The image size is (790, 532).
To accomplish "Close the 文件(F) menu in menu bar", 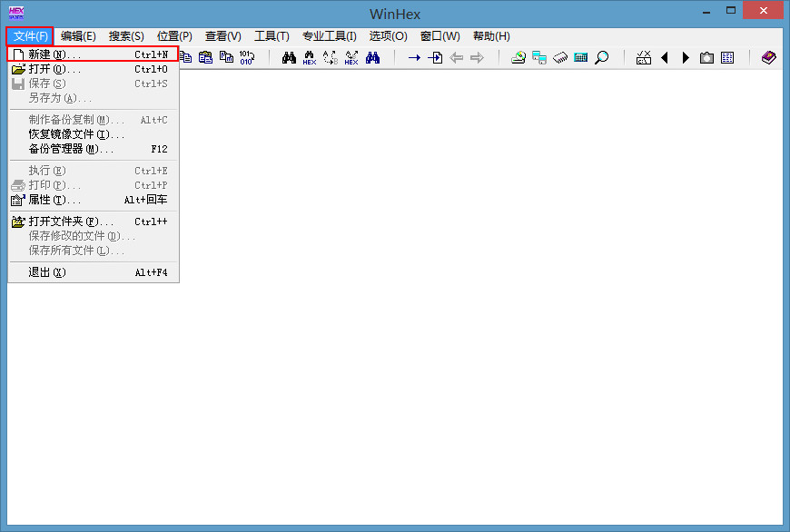I will tap(30, 36).
